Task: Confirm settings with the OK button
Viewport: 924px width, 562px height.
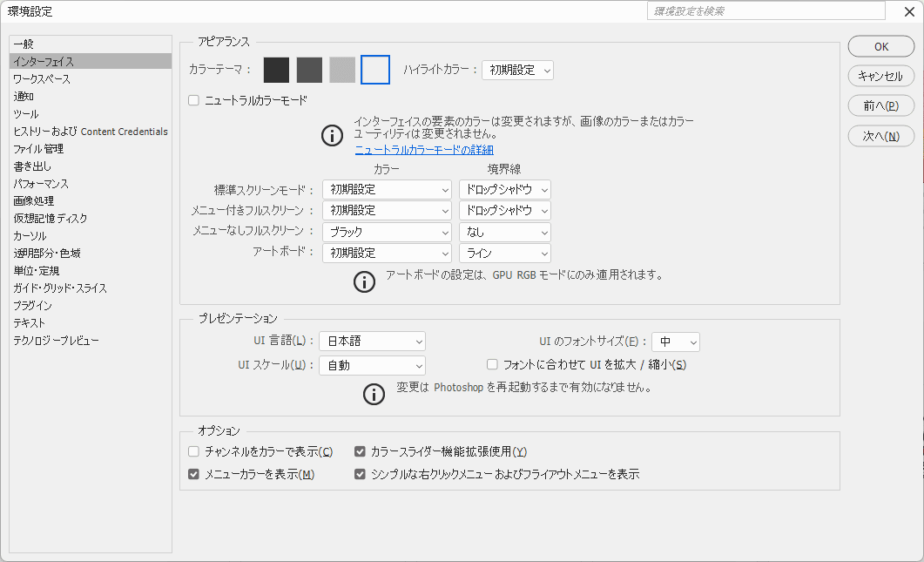Action: (x=880, y=46)
